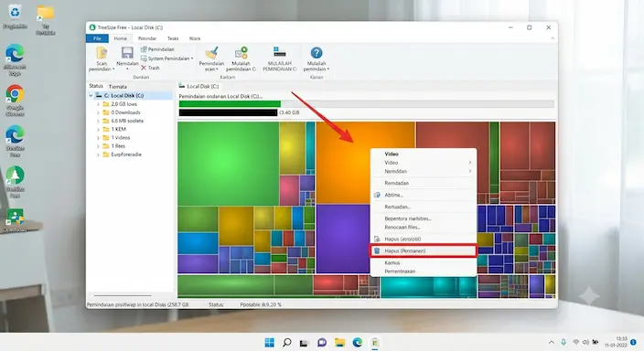Click the TreeSize app icon on the taskbar
Screen dimensions: 644x351
(x=374, y=343)
